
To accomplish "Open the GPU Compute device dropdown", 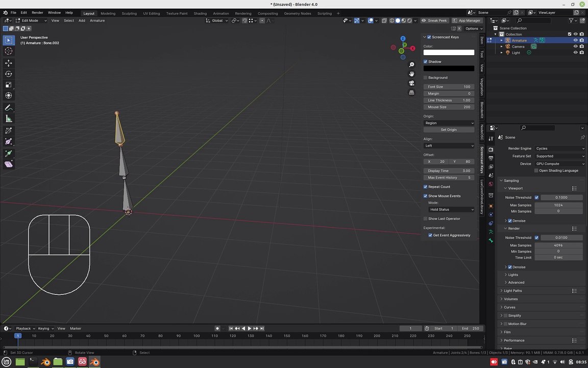I will pyautogui.click(x=560, y=164).
